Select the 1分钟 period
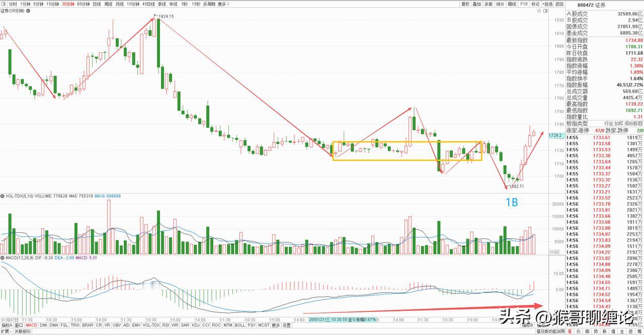The height and width of the screenshot is (335, 644). click(25, 4)
